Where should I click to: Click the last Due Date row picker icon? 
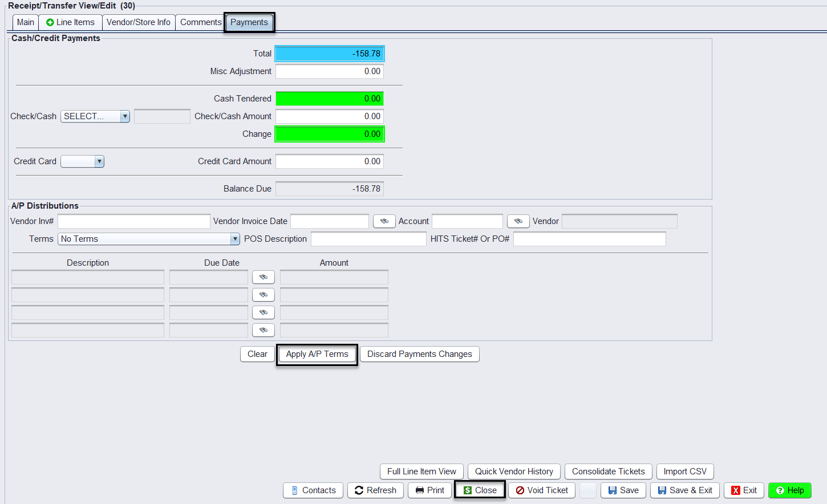point(263,330)
